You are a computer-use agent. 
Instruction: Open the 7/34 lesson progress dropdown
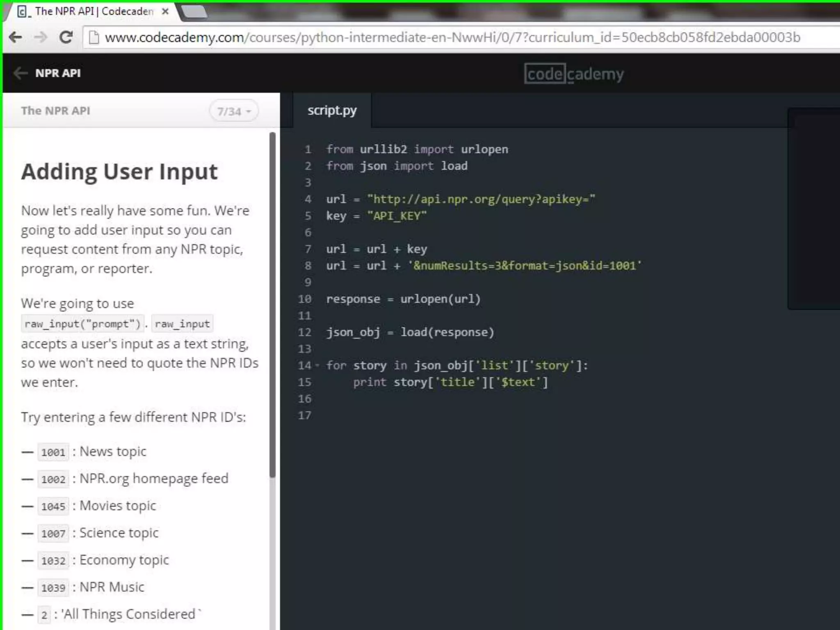point(234,111)
